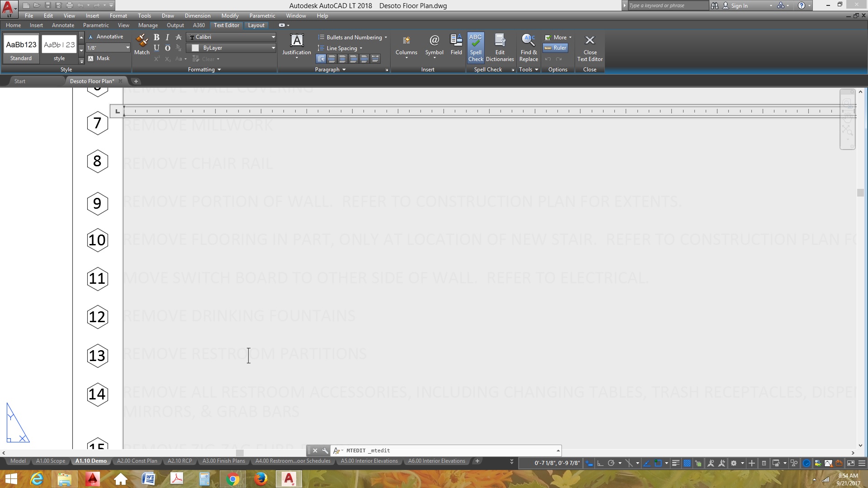Switch to Model space via Model button
This screenshot has height=488, width=868.
pos(17,461)
